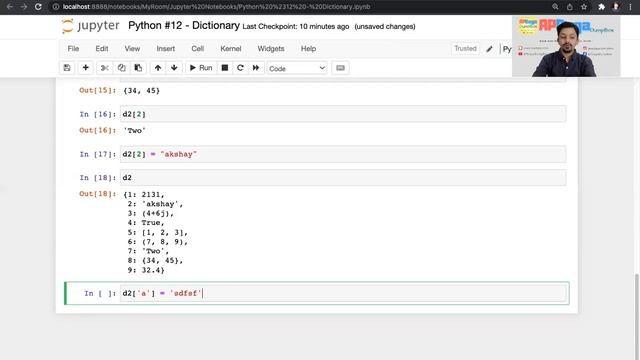Open the Kernel menu
The width and height of the screenshot is (640, 360).
[x=231, y=49]
